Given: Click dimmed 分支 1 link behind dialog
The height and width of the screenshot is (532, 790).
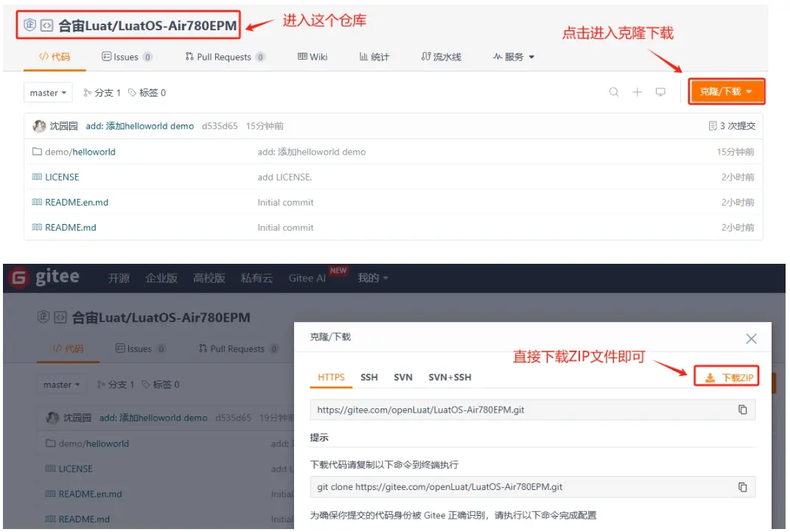Looking at the screenshot, I should pos(116,385).
